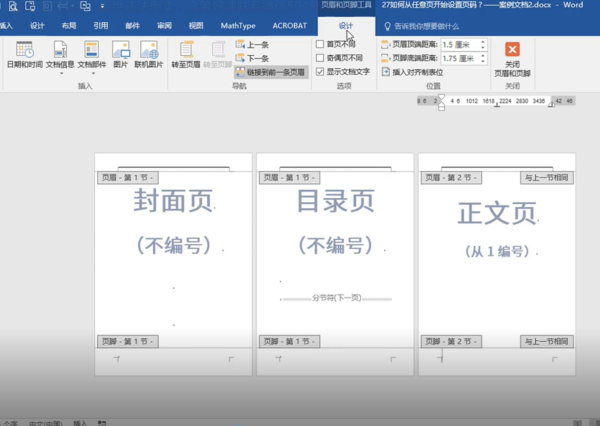Click the 目录页 heading on the second page
600x426 pixels.
click(336, 201)
